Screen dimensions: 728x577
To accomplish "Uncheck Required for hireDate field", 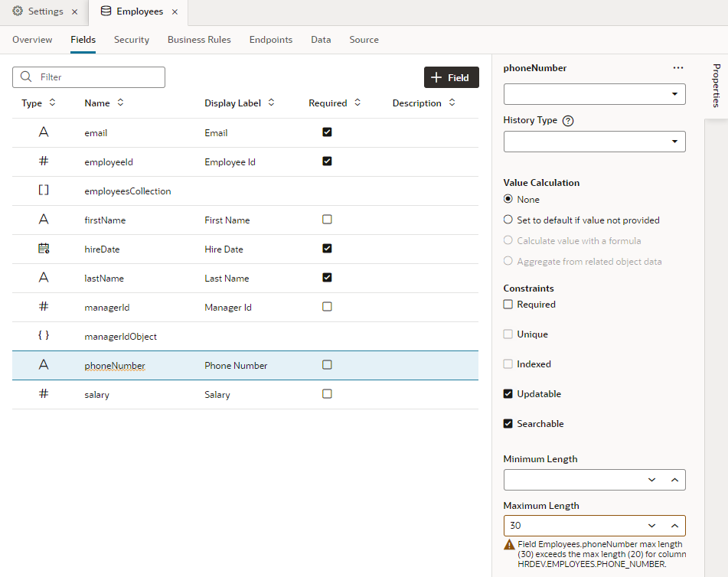I will point(327,249).
